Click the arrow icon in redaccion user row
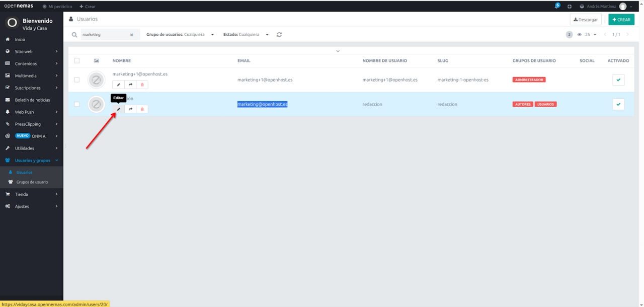644x307 pixels. 130,109
